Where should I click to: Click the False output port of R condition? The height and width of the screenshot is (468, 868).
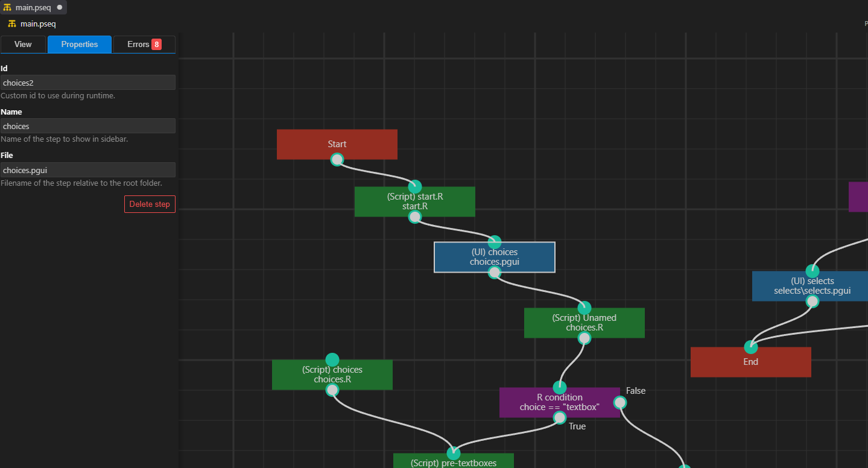(620, 402)
